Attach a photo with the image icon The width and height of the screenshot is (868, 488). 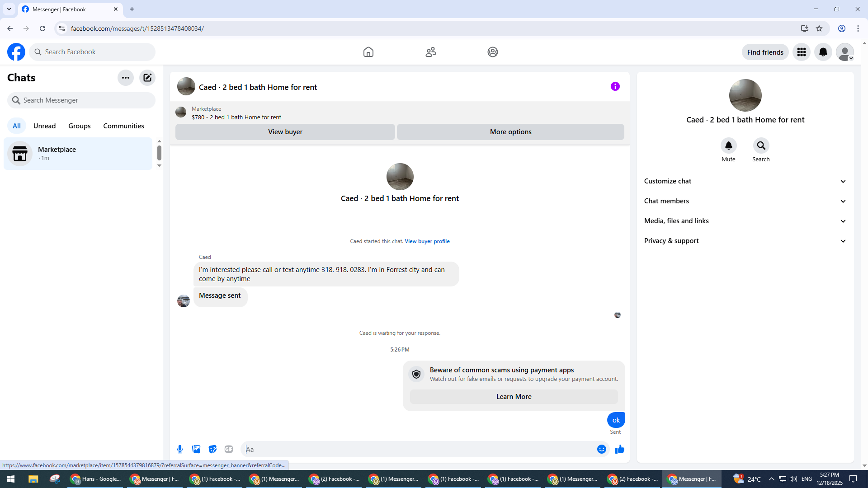[x=196, y=449]
